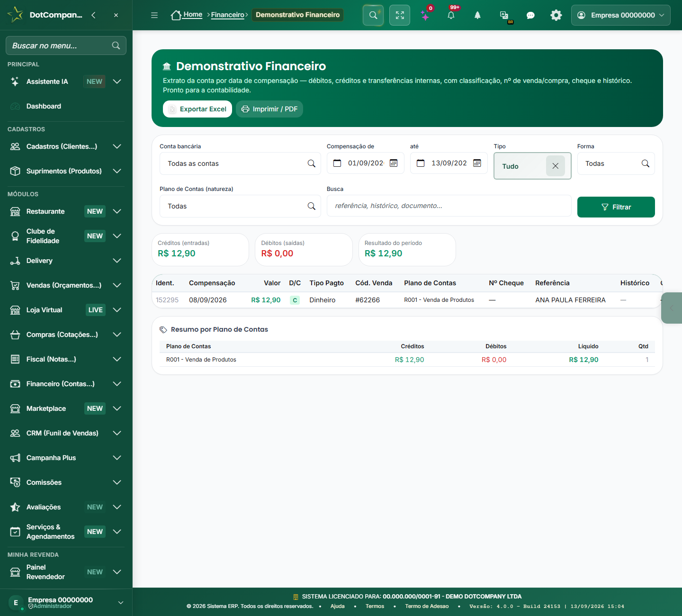This screenshot has height=616, width=682.
Task: Open the Termos footer link
Action: 375,606
